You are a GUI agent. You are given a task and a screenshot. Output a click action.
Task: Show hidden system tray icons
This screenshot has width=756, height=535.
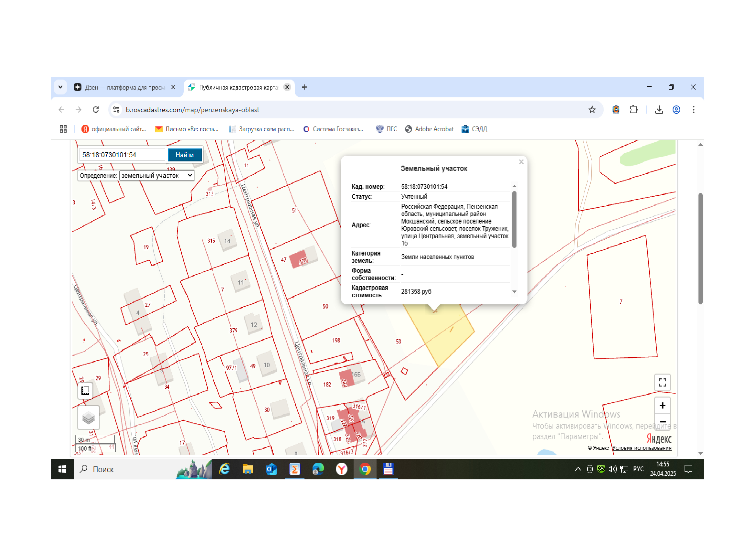pos(578,469)
